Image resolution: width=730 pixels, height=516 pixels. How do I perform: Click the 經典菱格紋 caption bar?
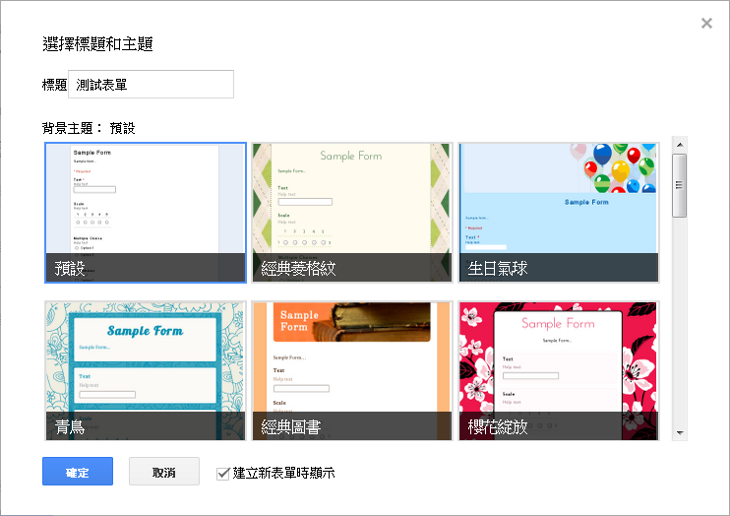pos(351,268)
